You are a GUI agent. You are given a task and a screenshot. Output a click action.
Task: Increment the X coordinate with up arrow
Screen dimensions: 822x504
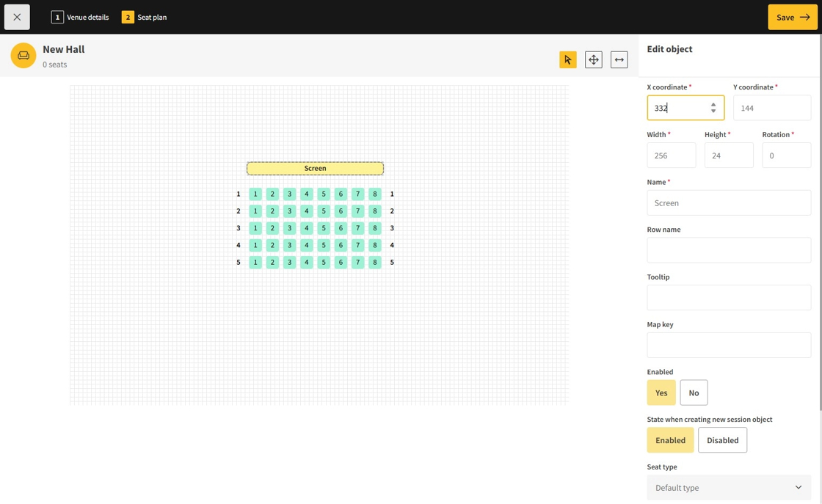(x=713, y=105)
